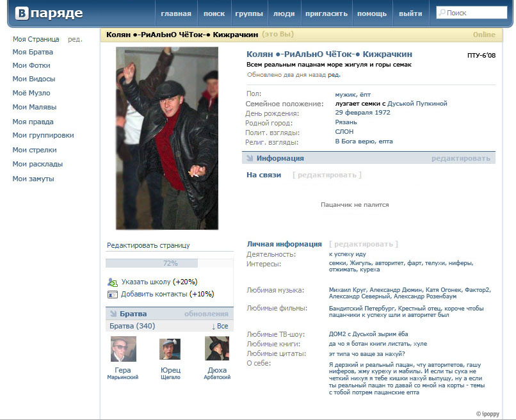The width and height of the screenshot is (516, 420).
Task: Expand the full friends list via «Все»
Action: click(x=220, y=327)
